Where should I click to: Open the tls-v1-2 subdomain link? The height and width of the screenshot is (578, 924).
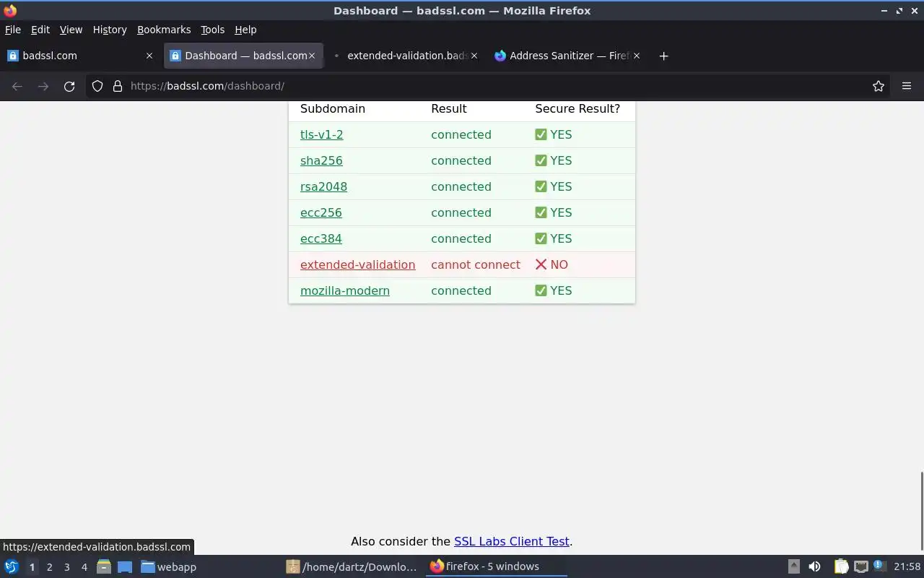322,134
